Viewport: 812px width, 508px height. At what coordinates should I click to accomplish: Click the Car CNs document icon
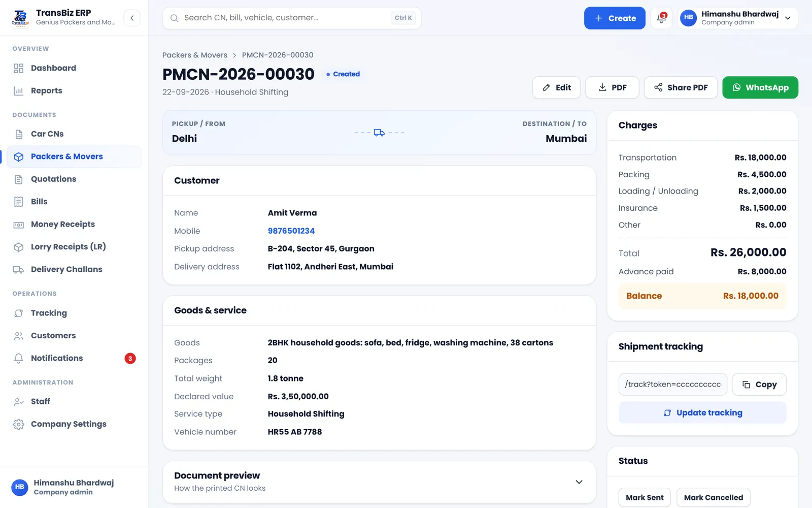point(19,134)
